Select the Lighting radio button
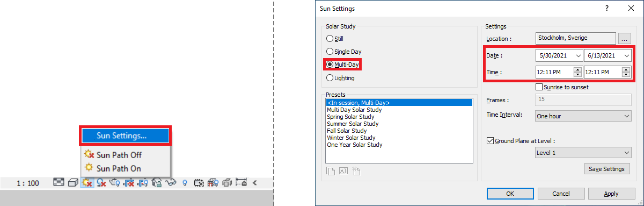The image size is (644, 206). point(340,78)
